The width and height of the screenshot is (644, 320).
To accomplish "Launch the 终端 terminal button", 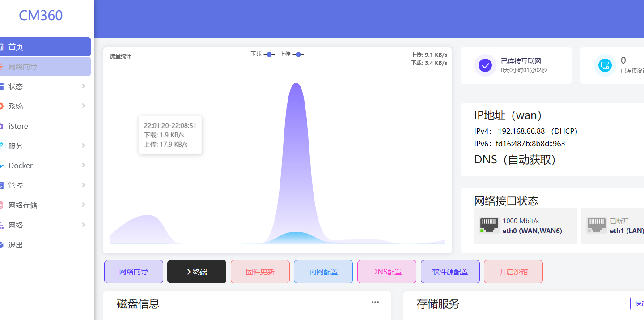I will 197,271.
